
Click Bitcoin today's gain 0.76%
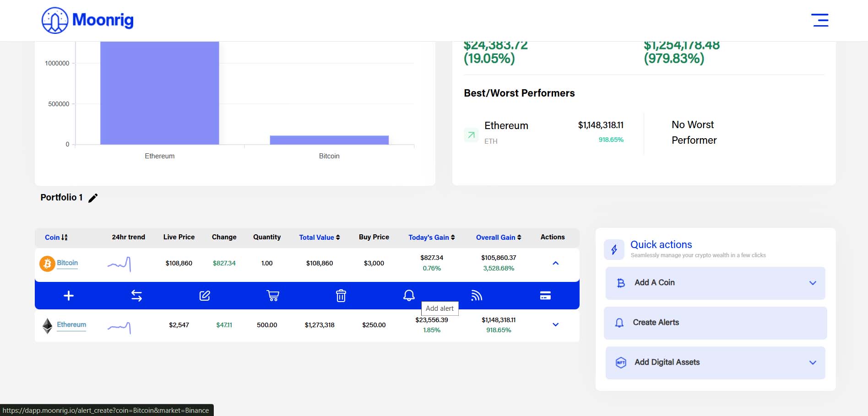(x=432, y=269)
